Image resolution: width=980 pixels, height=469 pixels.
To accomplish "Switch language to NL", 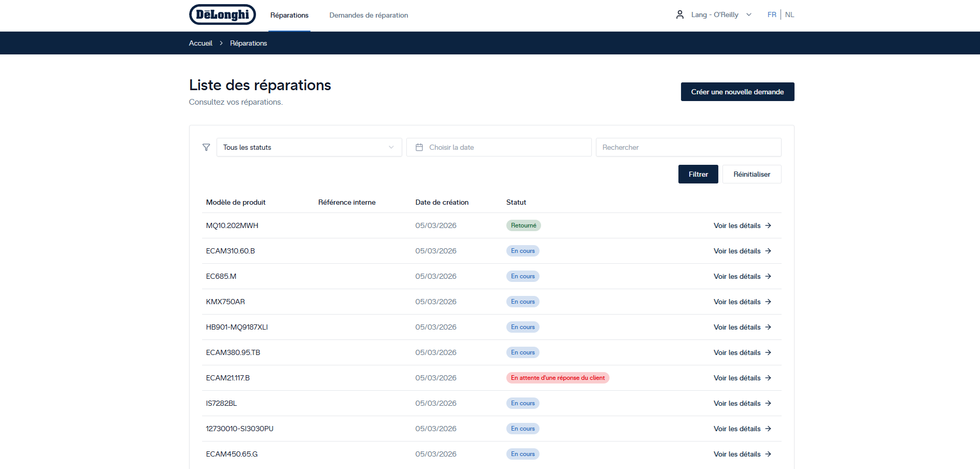I will coord(789,15).
